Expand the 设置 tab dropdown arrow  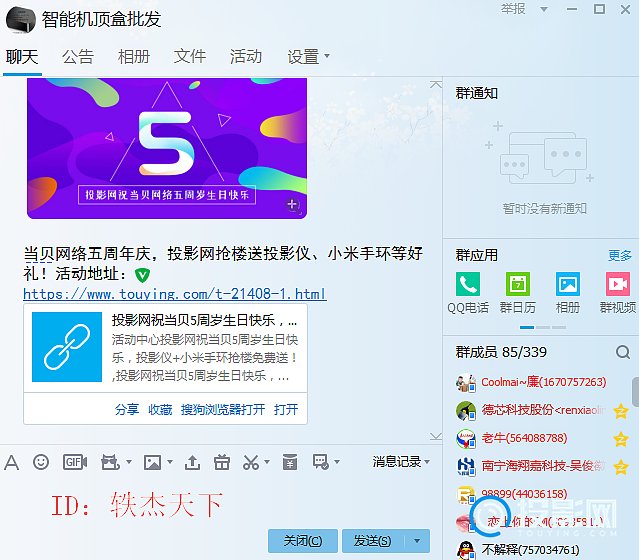click(x=327, y=55)
